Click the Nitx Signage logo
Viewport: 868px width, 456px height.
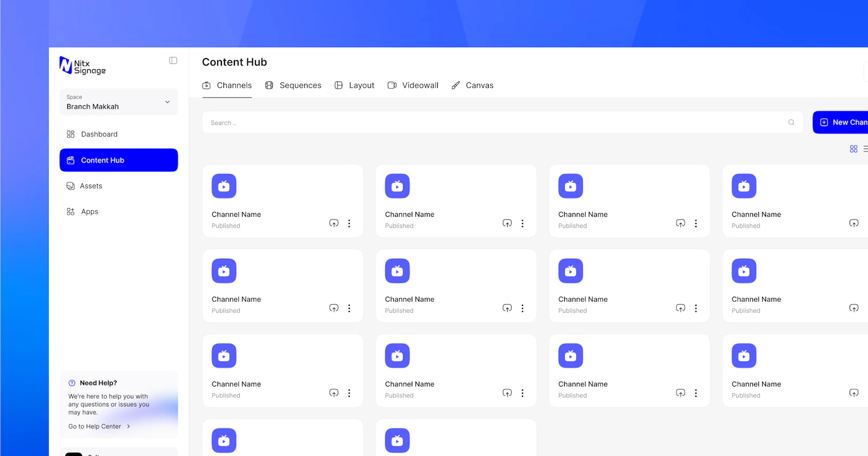tap(82, 66)
